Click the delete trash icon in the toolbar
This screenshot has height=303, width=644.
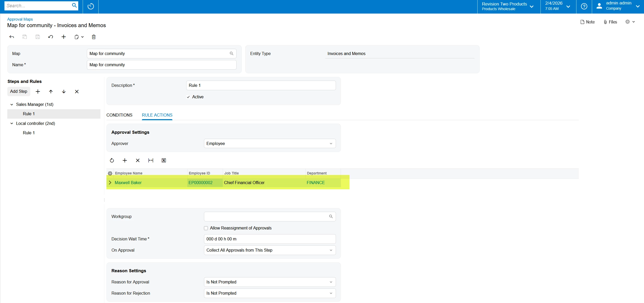94,37
